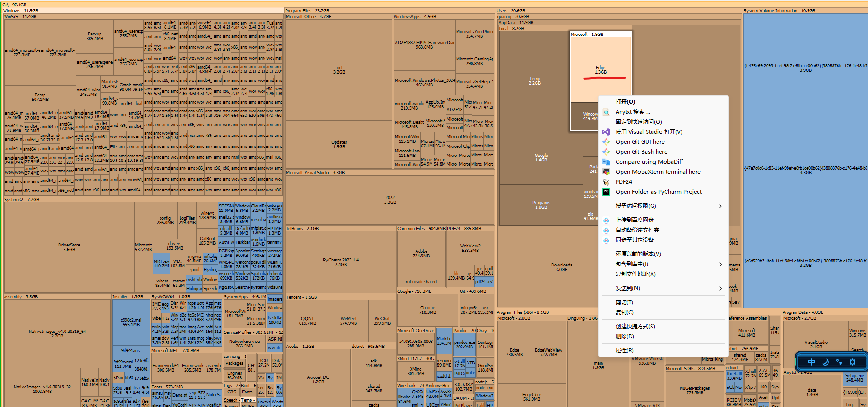The image size is (868, 407).
Task: Choose 属性(R) from the context menu
Action: [624, 351]
